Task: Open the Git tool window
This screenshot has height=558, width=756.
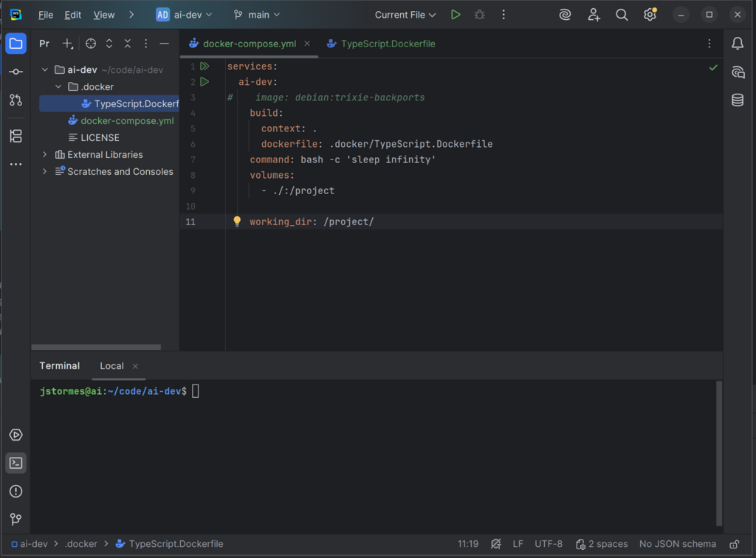Action: pyautogui.click(x=16, y=519)
